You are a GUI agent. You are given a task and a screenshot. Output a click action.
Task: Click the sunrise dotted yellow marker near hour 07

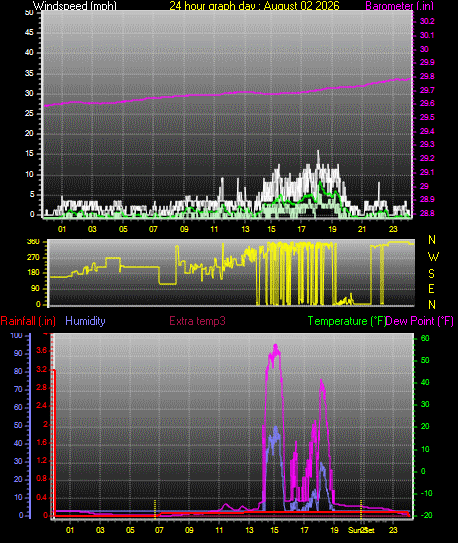155,509
